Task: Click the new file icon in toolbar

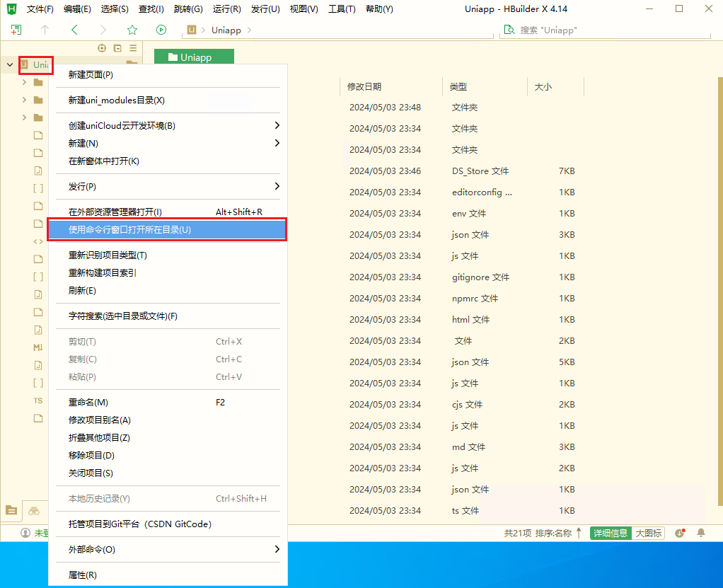Action: tap(16, 30)
